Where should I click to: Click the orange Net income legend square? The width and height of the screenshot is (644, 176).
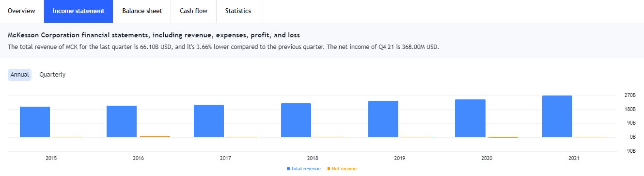329,169
